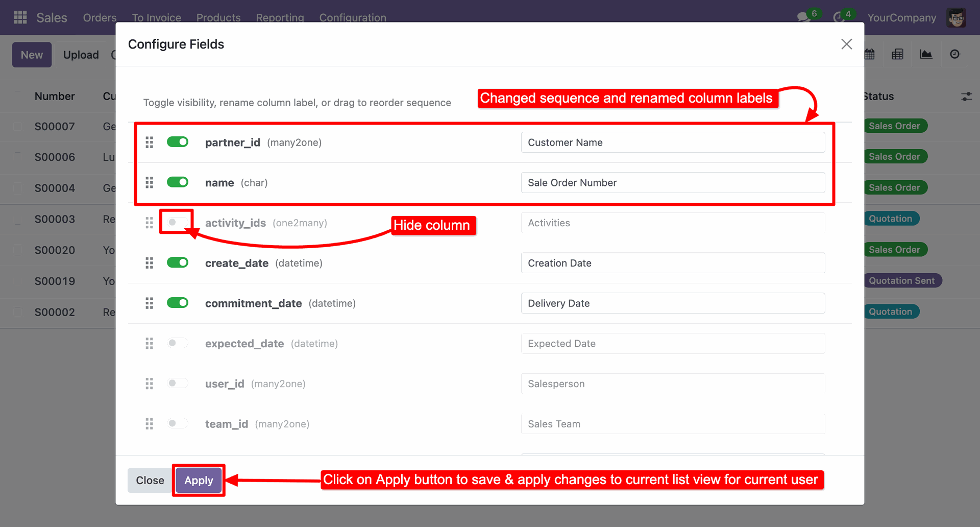Switch to the pivot table view icon
Viewport: 980px width, 527px height.
[897, 54]
